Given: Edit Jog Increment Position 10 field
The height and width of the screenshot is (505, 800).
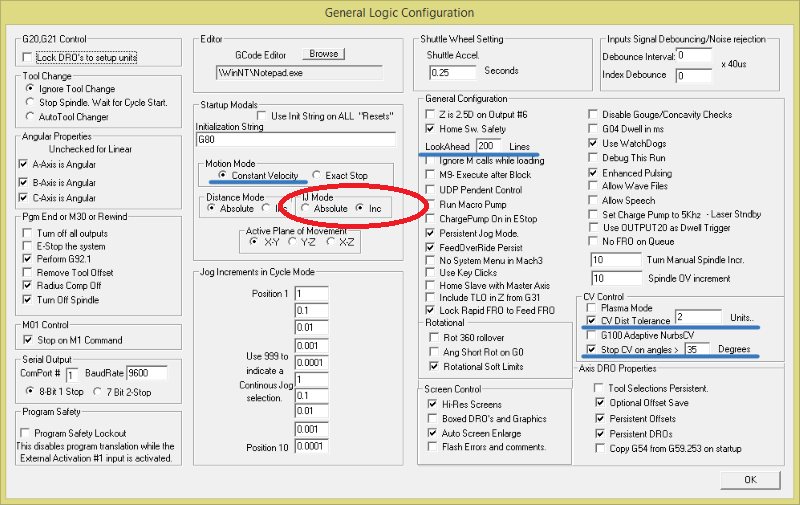Looking at the screenshot, I should point(312,446).
